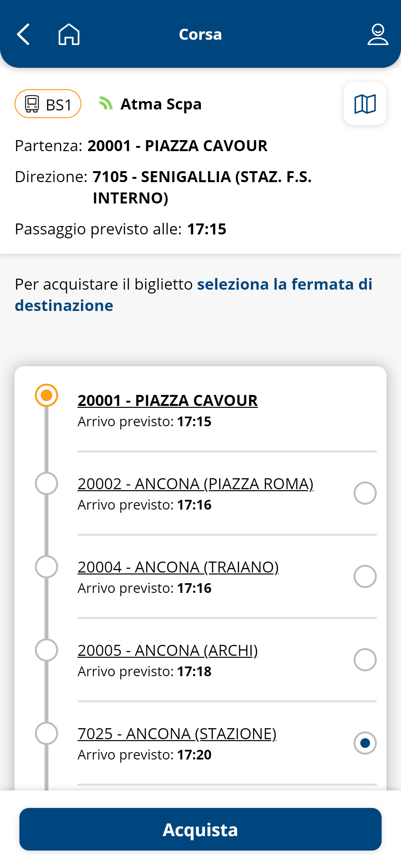This screenshot has width=401, height=868.
Task: Go back using the arrow icon
Action: (x=23, y=34)
